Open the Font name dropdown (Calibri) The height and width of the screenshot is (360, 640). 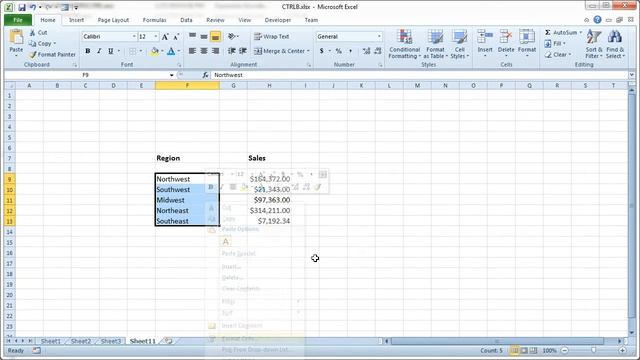pos(134,37)
